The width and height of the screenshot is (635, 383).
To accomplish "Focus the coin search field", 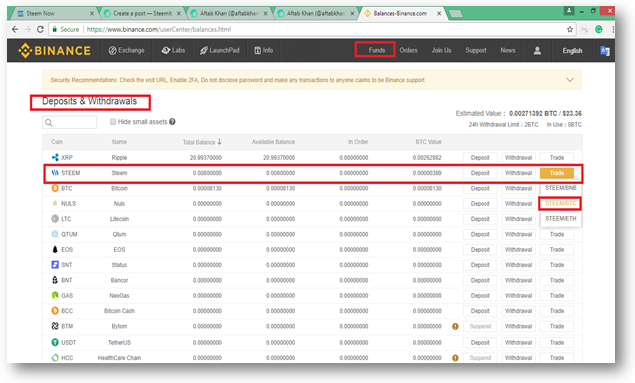I will (69, 122).
